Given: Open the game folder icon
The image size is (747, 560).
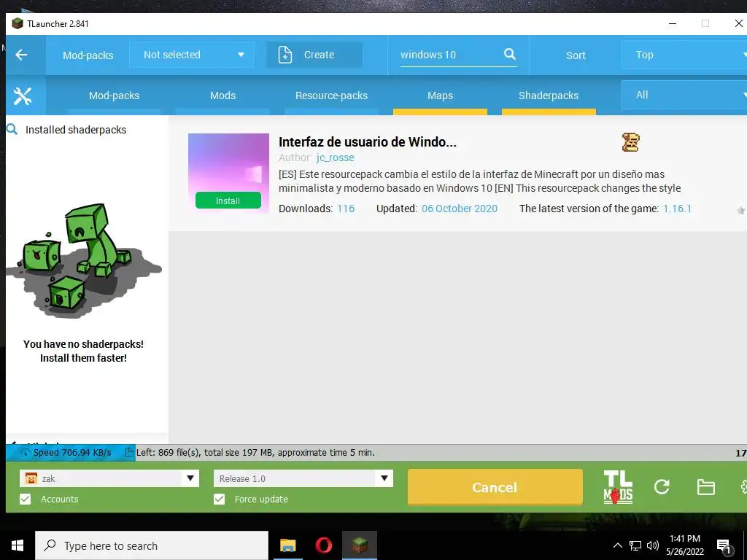Looking at the screenshot, I should coord(705,487).
